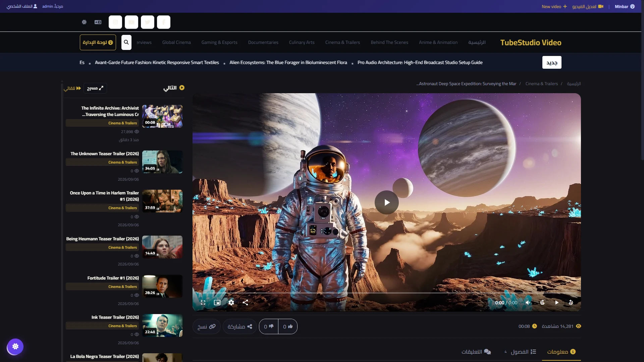Click the 00:08 duration label
The width and height of the screenshot is (644, 362).
(528, 326)
